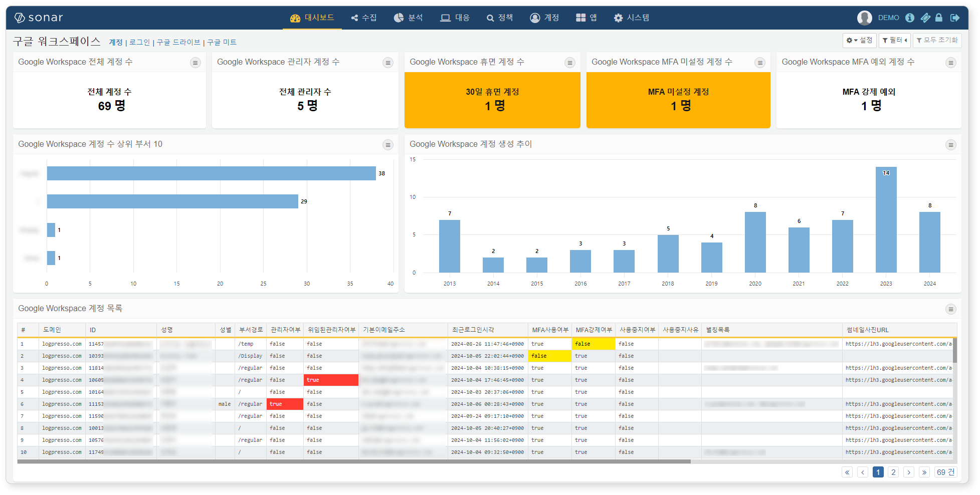Viewport: 980px width, 495px height.
Task: Click /Display path cell in row 2
Action: 250,356
